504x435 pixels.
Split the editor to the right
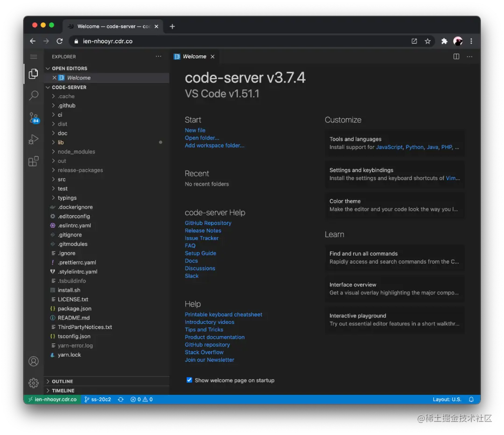(456, 56)
